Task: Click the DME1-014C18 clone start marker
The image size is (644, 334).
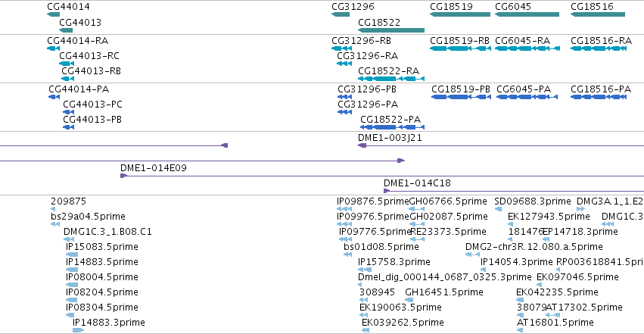Action: (387, 191)
